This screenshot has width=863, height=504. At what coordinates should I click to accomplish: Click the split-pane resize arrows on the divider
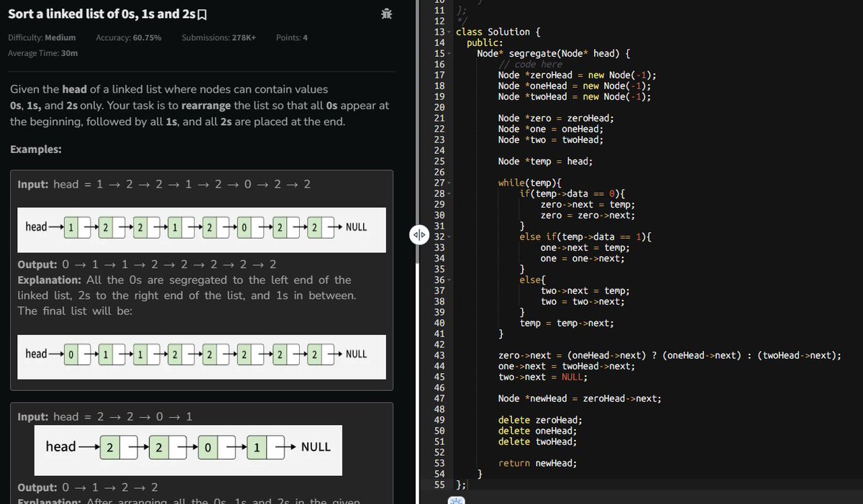(419, 234)
